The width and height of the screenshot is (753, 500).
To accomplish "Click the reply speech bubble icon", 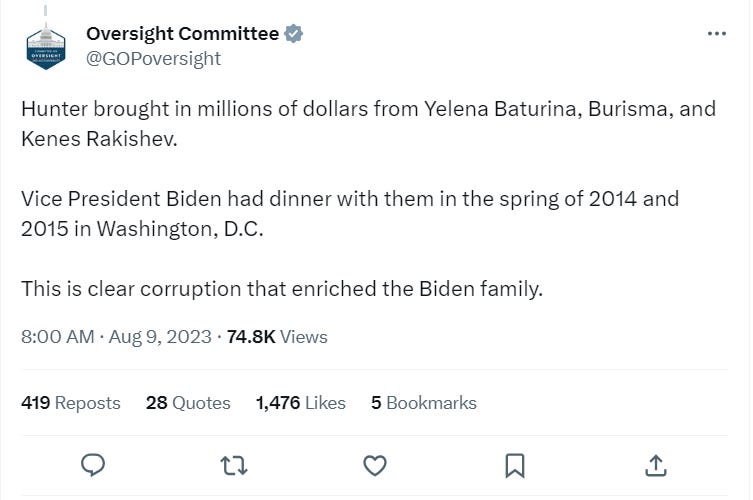I will (x=94, y=465).
